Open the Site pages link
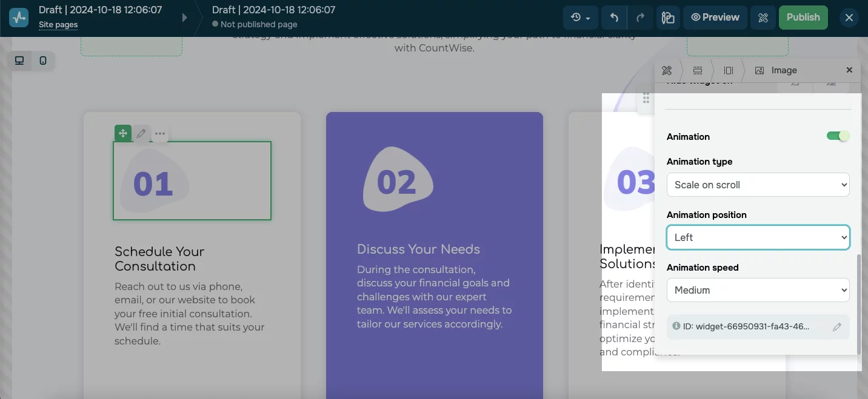 (x=58, y=25)
